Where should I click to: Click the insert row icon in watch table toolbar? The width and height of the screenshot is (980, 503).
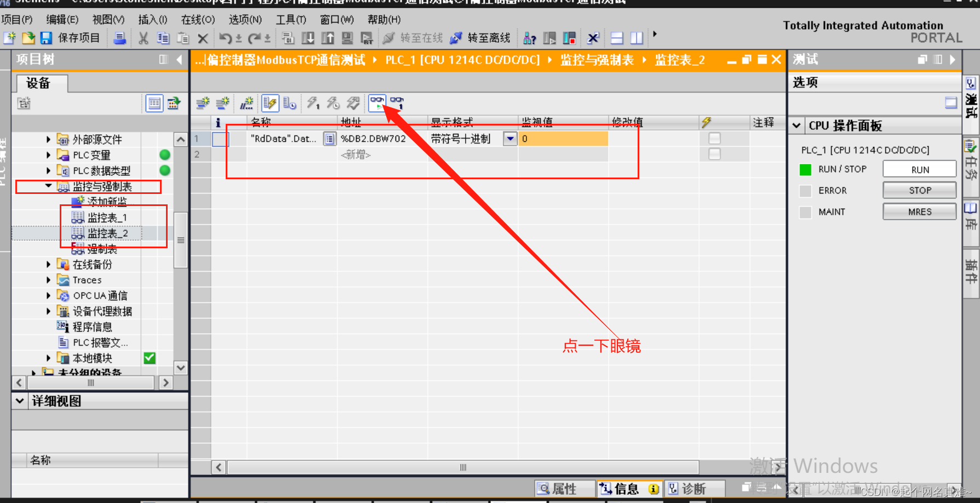click(203, 102)
